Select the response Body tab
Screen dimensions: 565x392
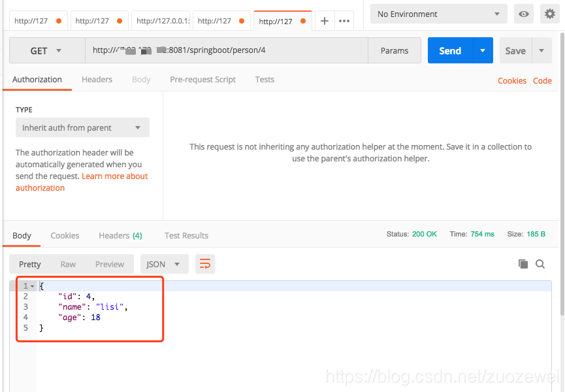pos(22,235)
